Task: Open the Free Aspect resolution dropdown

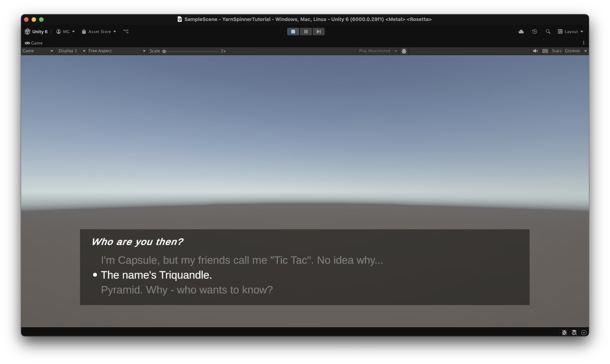Action: [117, 51]
